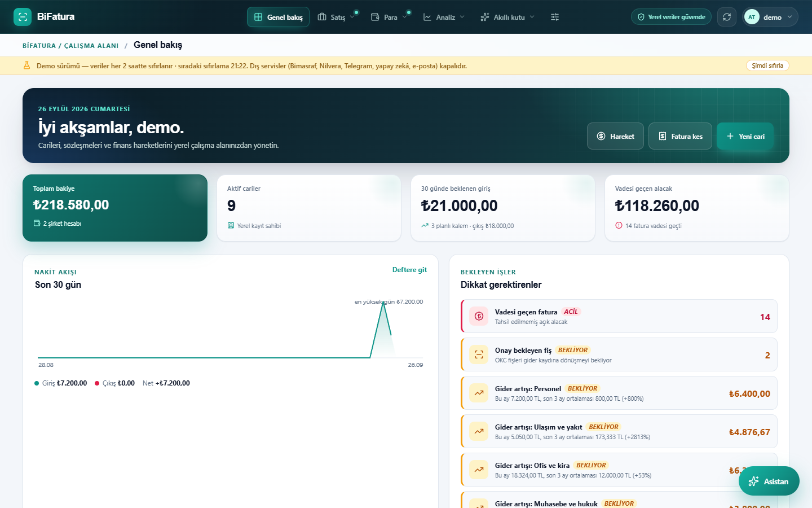812x508 pixels.
Task: Click the Hareket button
Action: tap(615, 136)
